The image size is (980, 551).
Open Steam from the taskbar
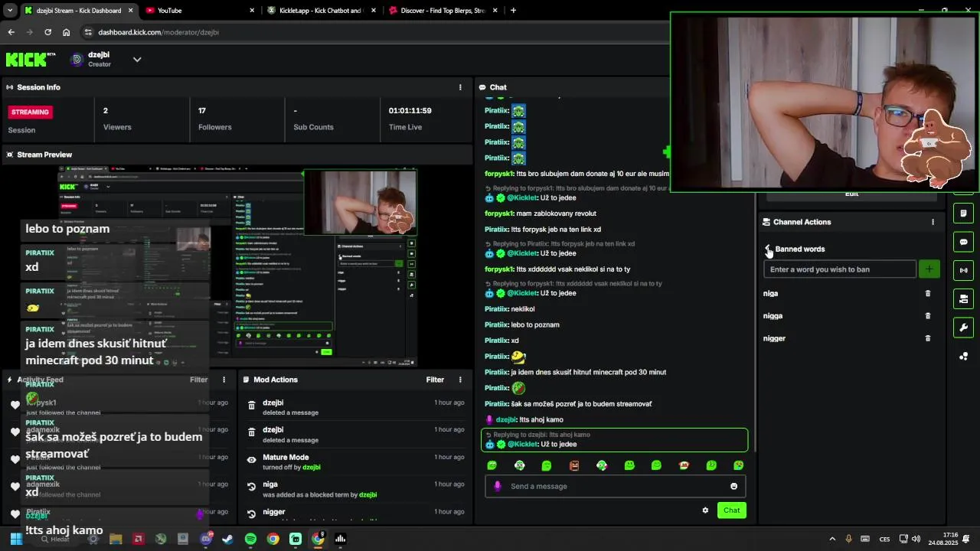click(x=227, y=539)
